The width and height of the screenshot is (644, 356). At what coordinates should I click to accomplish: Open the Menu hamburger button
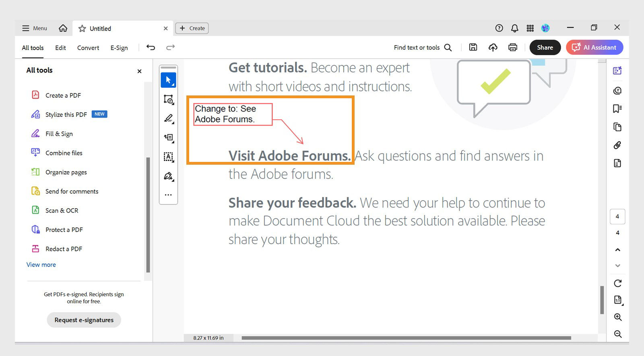point(34,28)
